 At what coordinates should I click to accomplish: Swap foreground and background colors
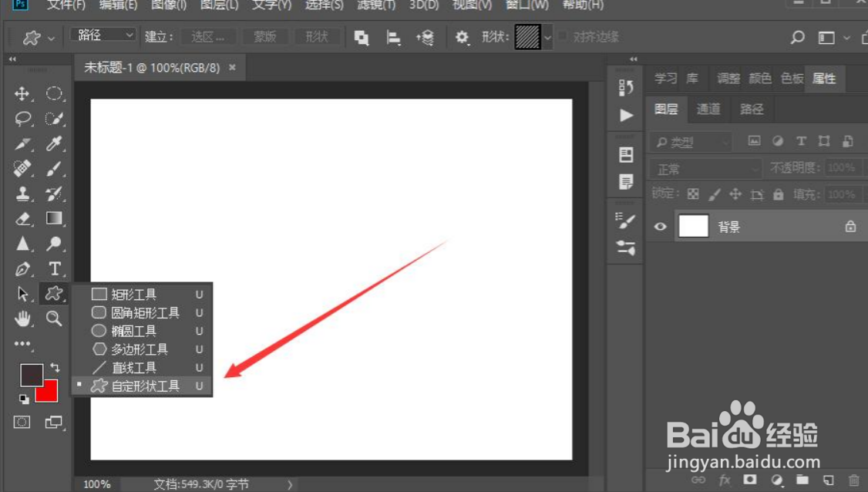click(x=55, y=367)
